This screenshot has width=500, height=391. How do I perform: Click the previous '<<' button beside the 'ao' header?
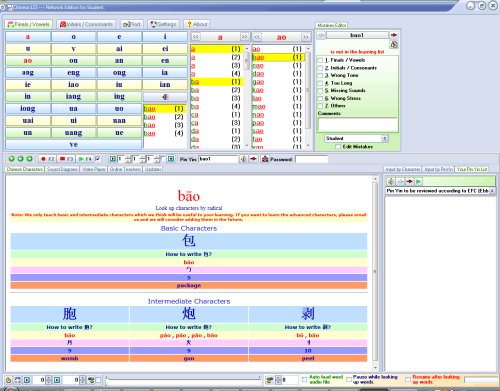257,37
